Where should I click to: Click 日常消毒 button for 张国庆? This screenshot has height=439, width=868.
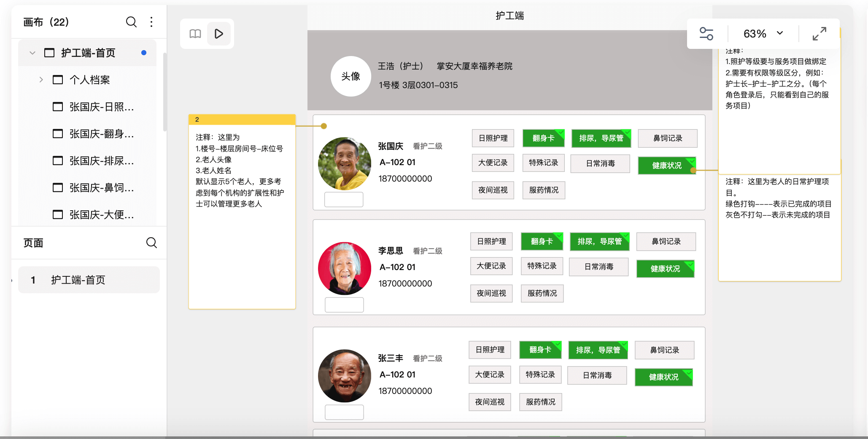[600, 163]
